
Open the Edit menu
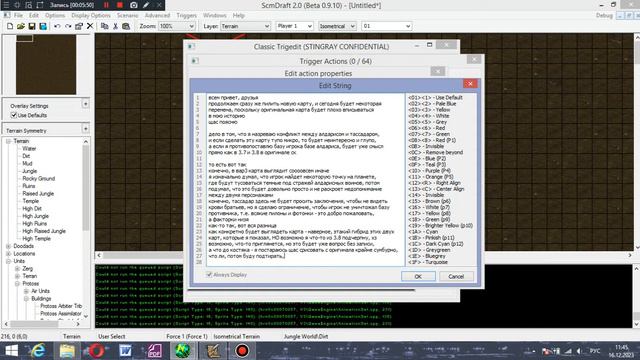[x=33, y=16]
